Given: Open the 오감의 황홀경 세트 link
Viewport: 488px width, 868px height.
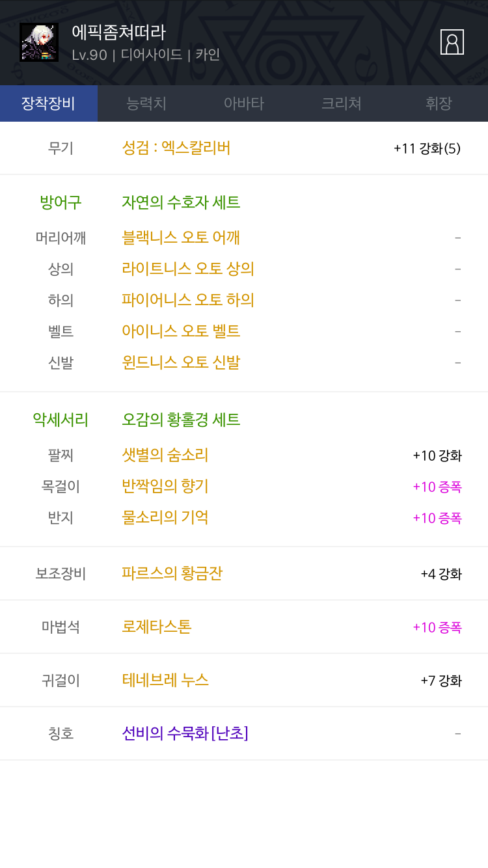Looking at the screenshot, I should [181, 420].
